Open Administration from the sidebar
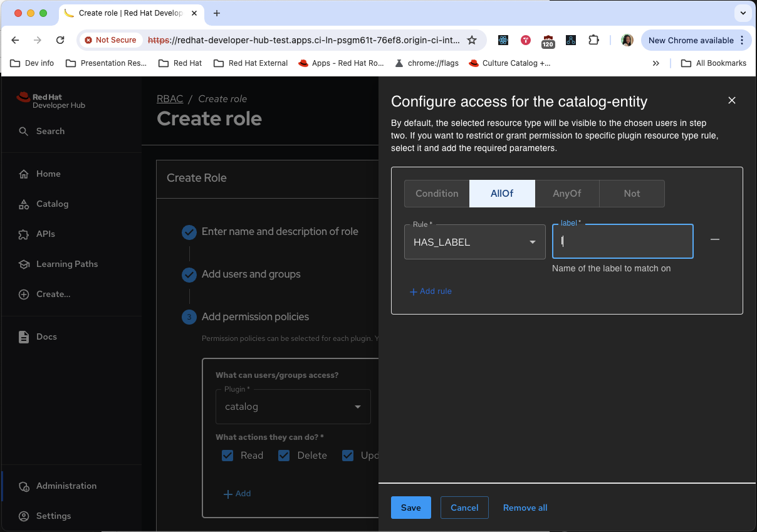The image size is (757, 532). click(66, 486)
